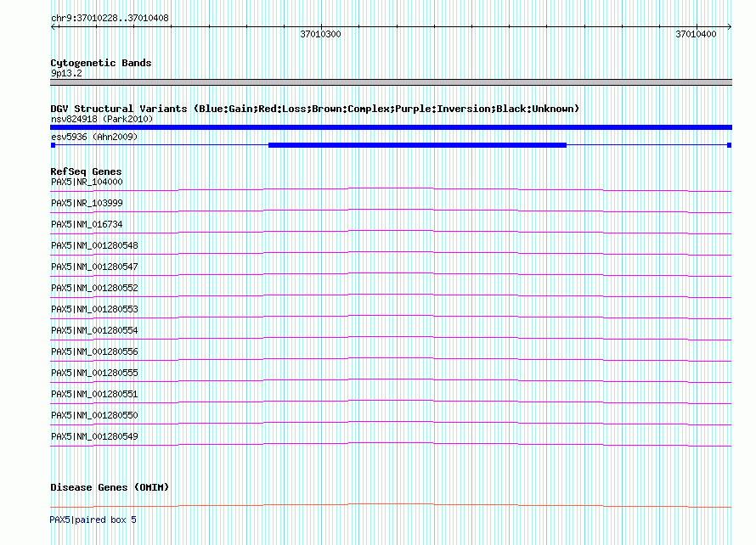This screenshot has width=756, height=545.
Task: Open the esv5936 (Ahn2009) variant label
Action: (x=94, y=137)
